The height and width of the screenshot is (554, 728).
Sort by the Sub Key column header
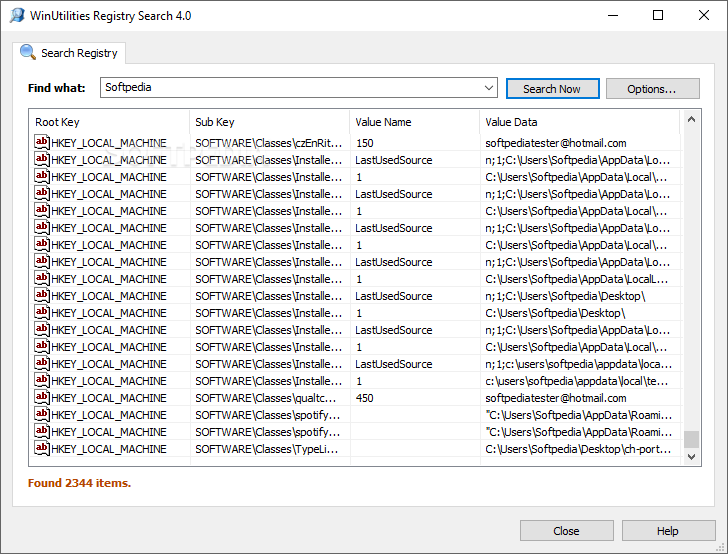[x=269, y=122]
